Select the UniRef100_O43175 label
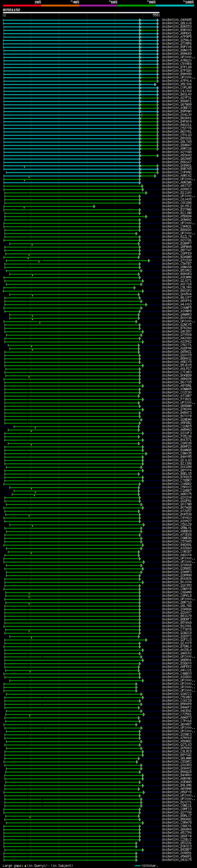 pyautogui.click(x=177, y=860)
